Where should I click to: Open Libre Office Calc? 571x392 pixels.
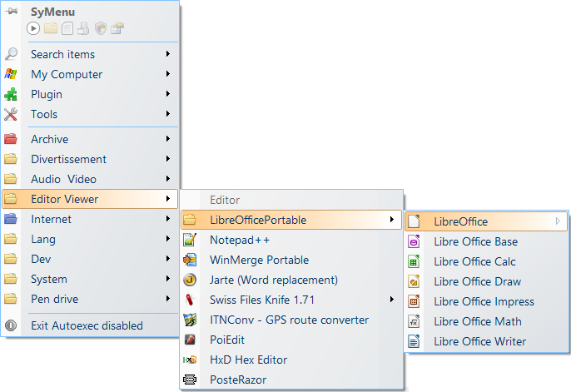474,261
